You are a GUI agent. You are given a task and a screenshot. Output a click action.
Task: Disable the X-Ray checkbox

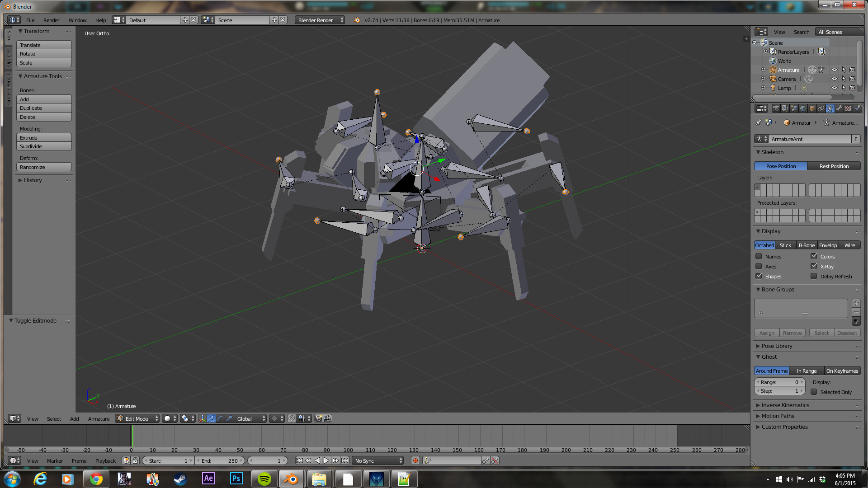pos(814,266)
